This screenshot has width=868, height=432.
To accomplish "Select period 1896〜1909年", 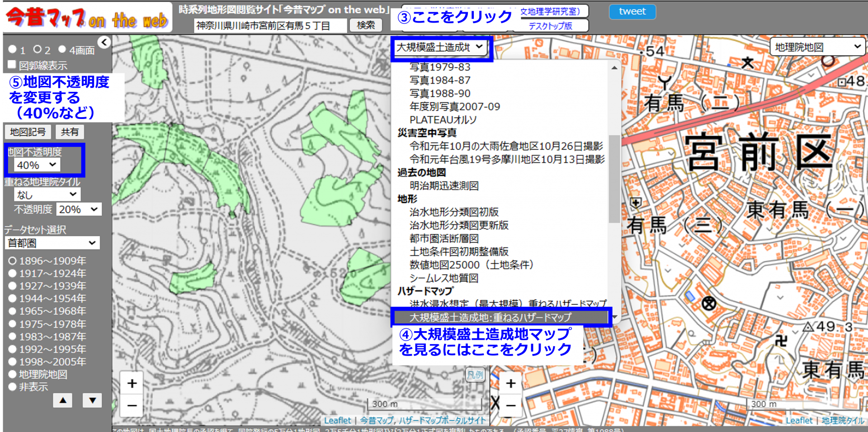I will (12, 261).
